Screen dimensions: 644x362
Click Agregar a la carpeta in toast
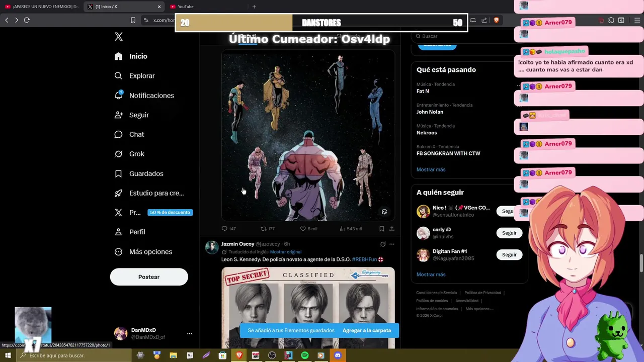(x=367, y=330)
